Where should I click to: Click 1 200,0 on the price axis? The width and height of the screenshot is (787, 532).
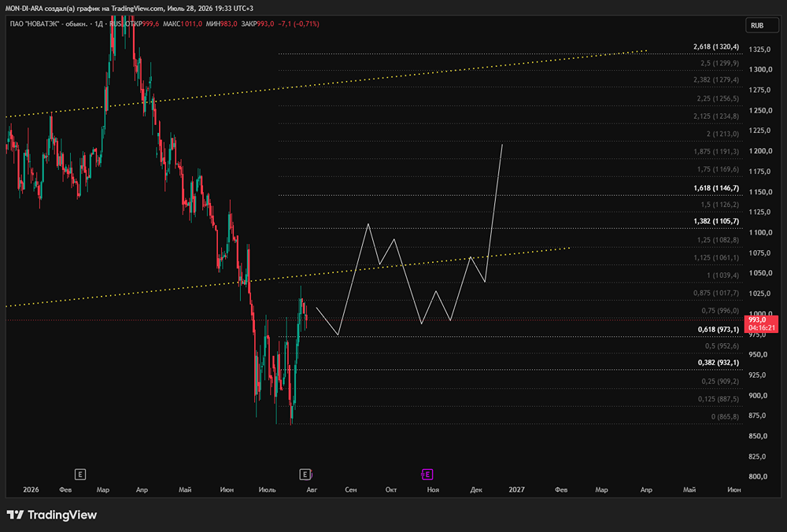tap(760, 151)
